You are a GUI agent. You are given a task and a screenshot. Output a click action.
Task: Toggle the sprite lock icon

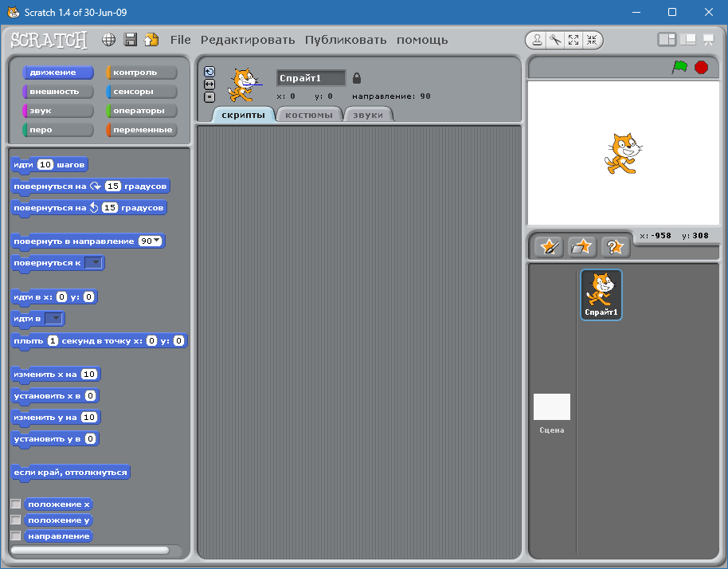(x=356, y=77)
